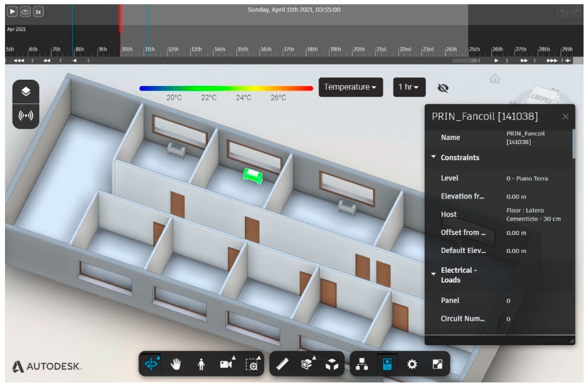
Task: Open viewer Settings gear
Action: pyautogui.click(x=412, y=364)
